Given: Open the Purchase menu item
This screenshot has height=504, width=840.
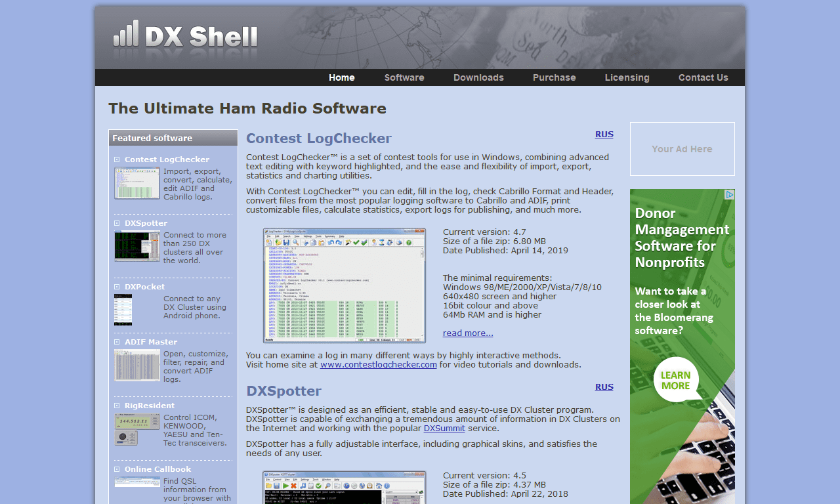Looking at the screenshot, I should tap(555, 77).
